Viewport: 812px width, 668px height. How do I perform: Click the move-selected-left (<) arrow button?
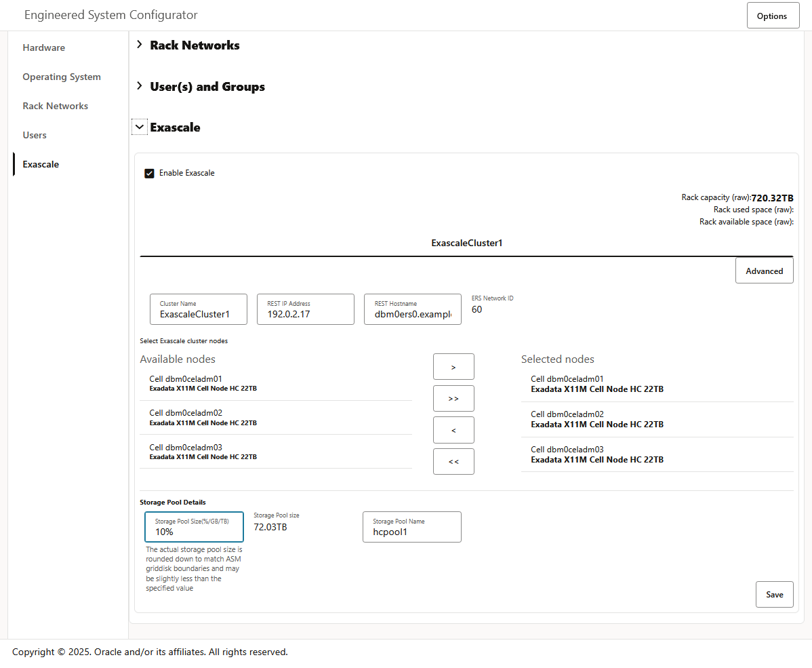coord(453,430)
